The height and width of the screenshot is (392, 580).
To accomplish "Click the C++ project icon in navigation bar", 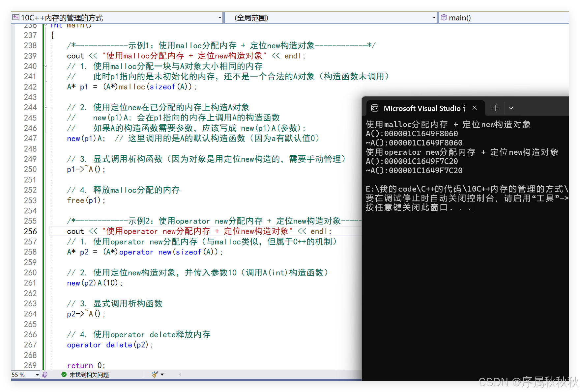I will tap(16, 17).
